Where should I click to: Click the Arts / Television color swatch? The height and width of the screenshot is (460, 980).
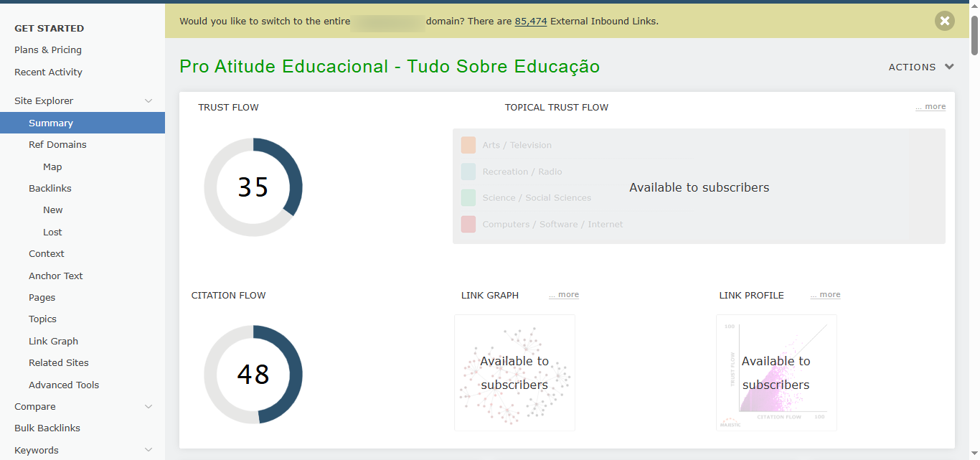(x=468, y=145)
